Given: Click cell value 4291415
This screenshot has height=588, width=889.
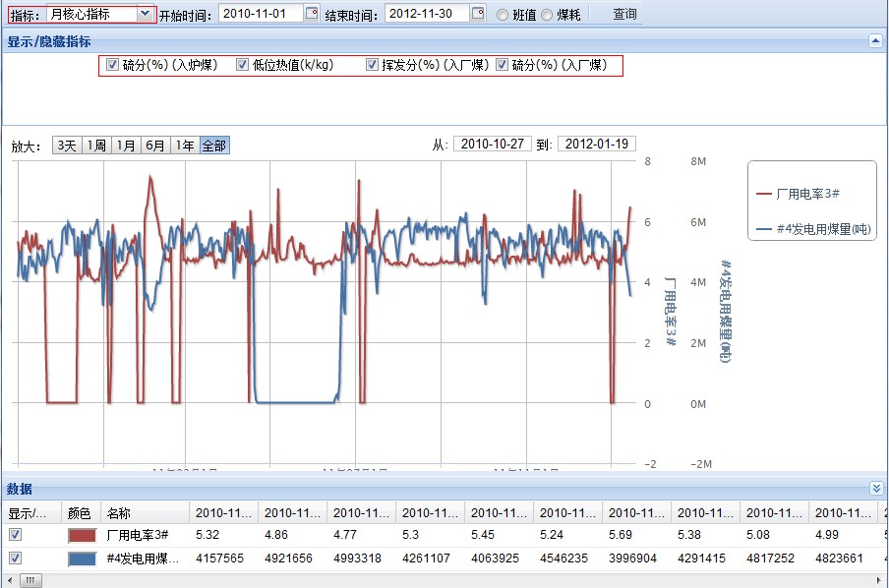Looking at the screenshot, I should (x=701, y=559).
